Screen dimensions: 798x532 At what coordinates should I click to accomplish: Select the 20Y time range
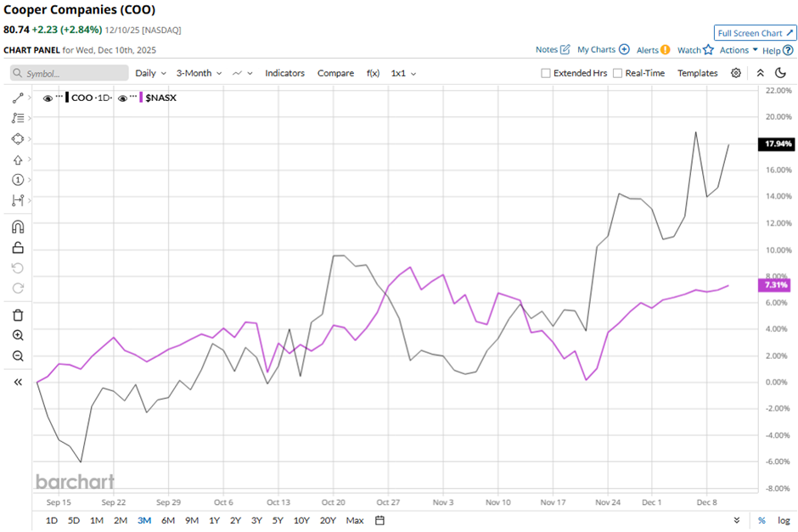click(x=328, y=520)
